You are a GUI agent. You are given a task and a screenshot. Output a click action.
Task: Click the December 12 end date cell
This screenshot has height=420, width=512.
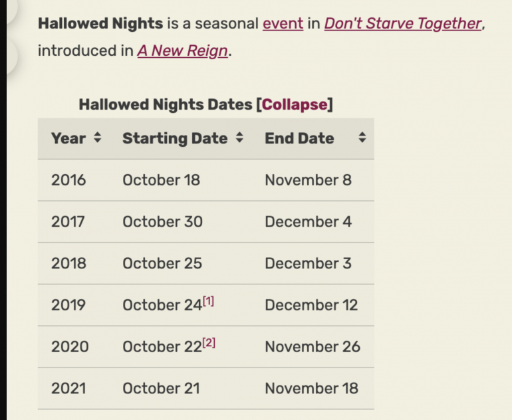point(311,305)
